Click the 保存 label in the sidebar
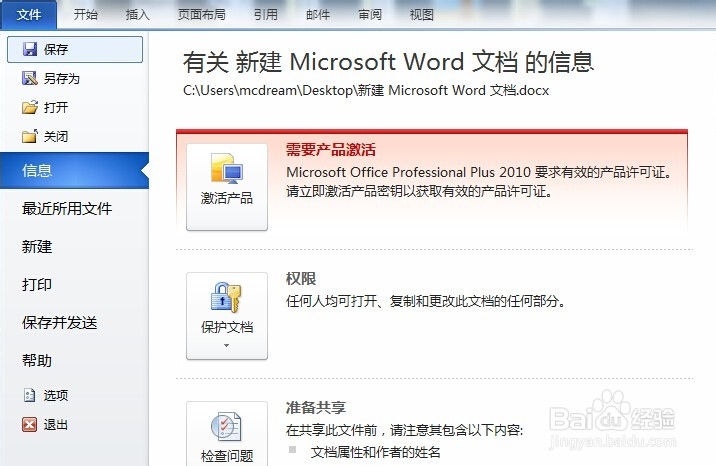The height and width of the screenshot is (466, 716). coord(56,49)
